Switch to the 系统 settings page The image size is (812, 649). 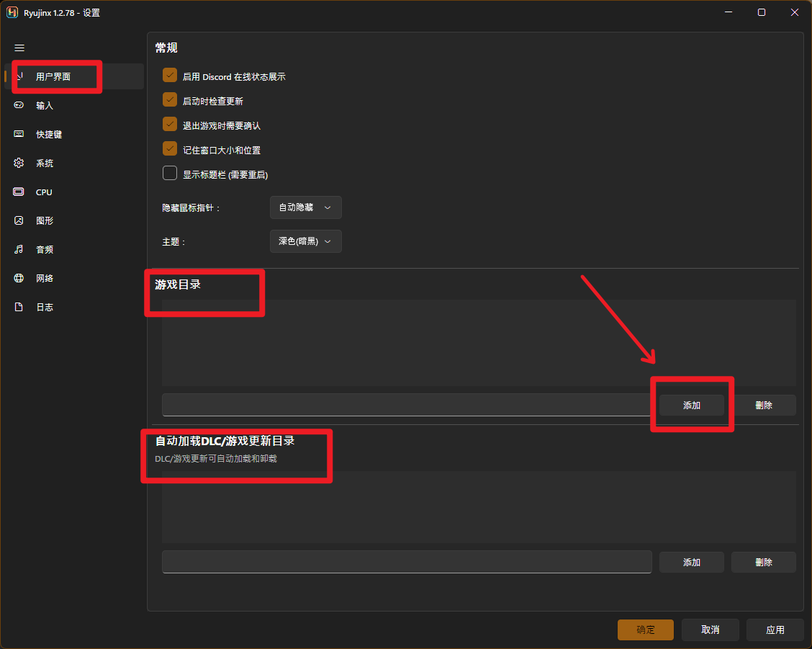click(74, 163)
